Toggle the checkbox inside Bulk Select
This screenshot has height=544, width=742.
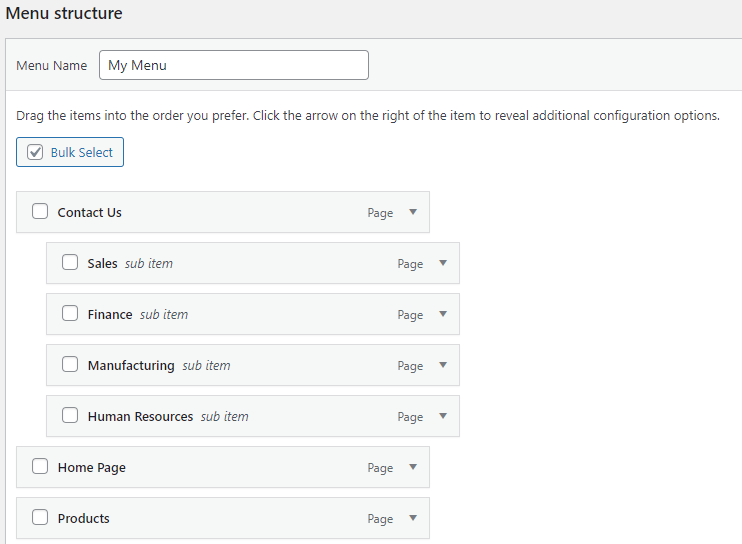(35, 153)
